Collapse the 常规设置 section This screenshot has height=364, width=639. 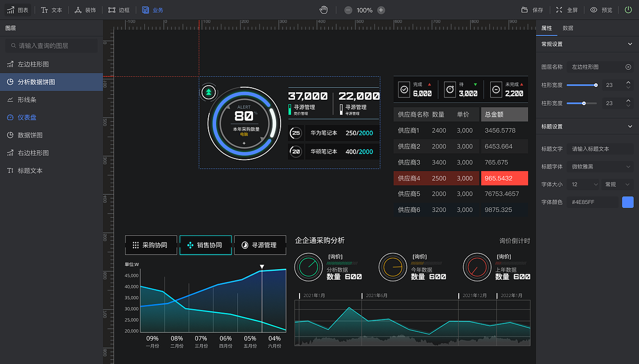[630, 44]
